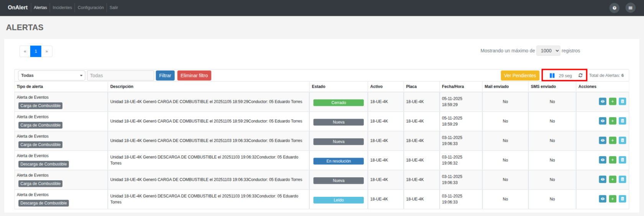The width and height of the screenshot is (644, 216).
Task: Open the 1000 registros dropdown
Action: click(x=549, y=51)
